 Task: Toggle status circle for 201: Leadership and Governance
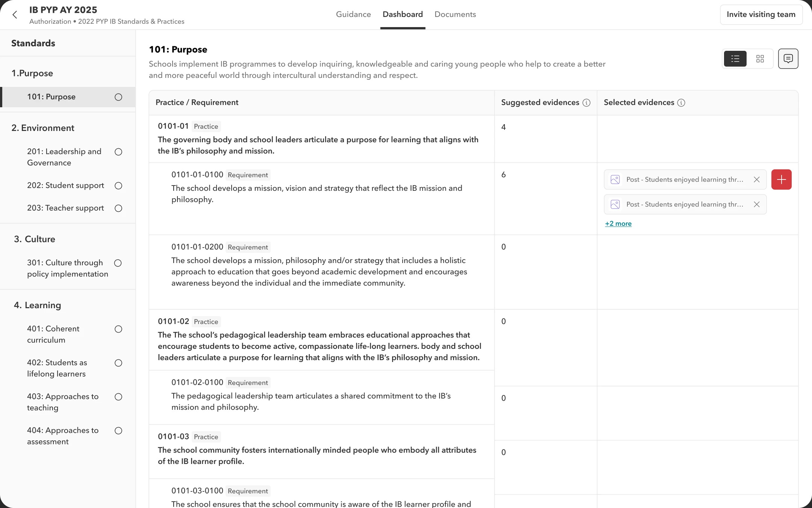[x=118, y=152]
